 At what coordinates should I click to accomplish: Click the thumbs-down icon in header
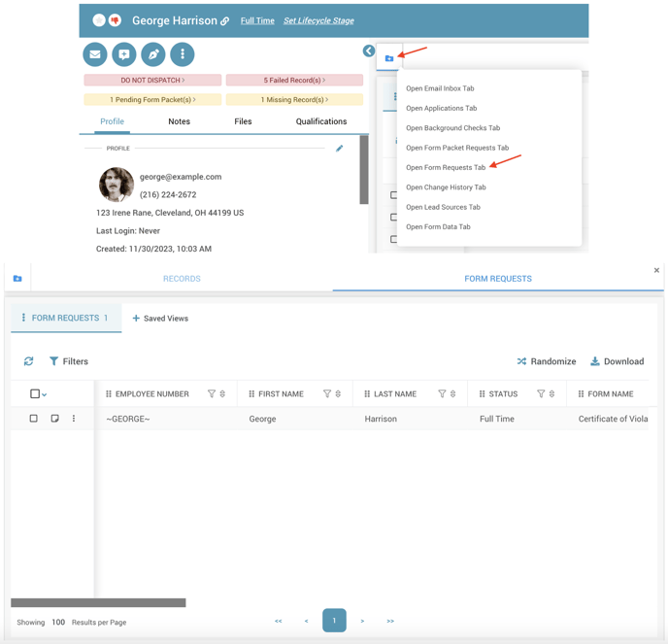(x=115, y=20)
